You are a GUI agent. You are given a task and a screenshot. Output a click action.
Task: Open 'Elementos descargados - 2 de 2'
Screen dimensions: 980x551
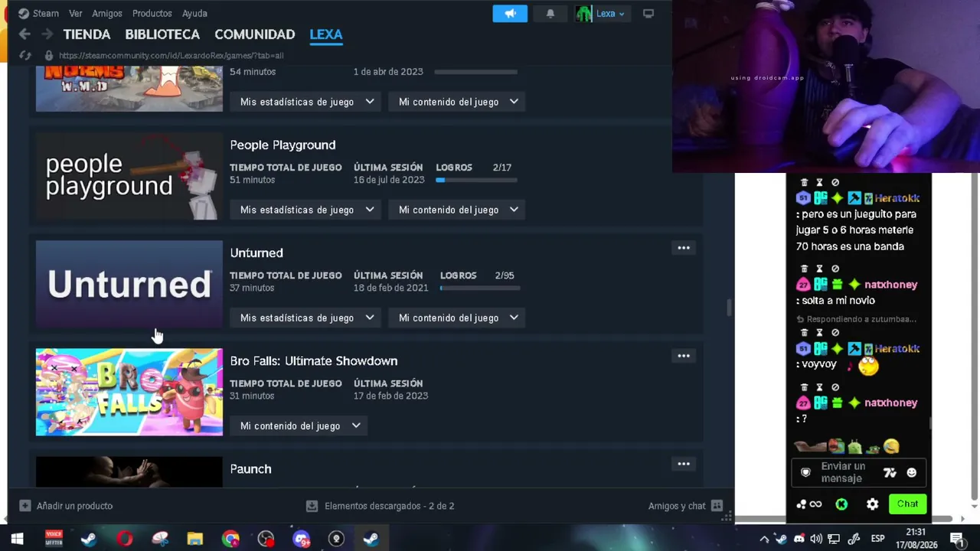380,506
